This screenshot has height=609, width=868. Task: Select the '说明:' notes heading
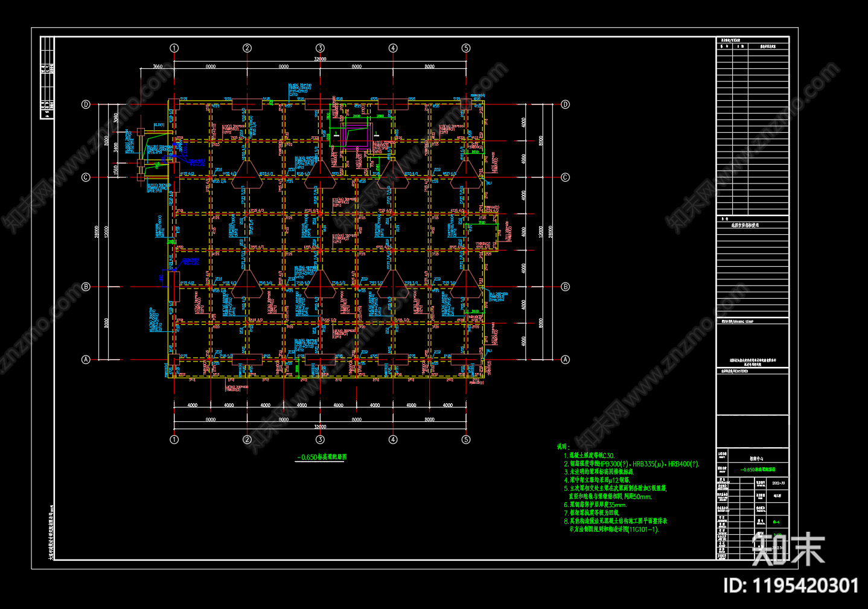tap(563, 447)
